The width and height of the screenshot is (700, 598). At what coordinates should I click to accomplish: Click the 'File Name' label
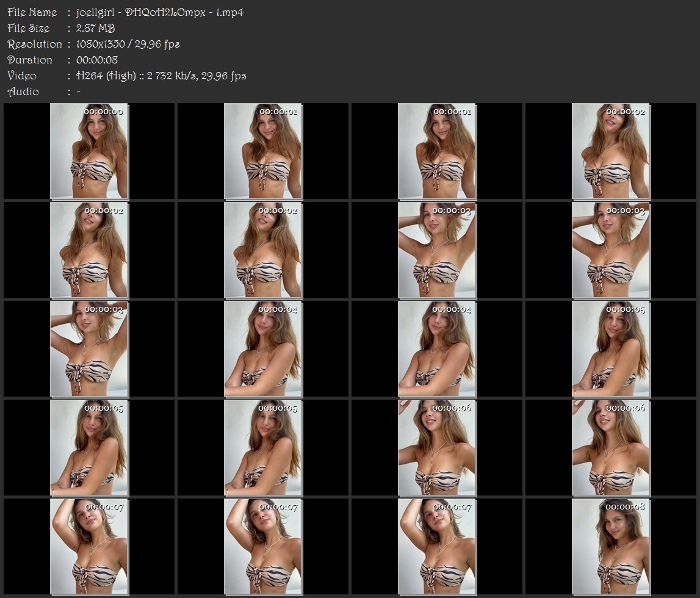click(x=32, y=12)
